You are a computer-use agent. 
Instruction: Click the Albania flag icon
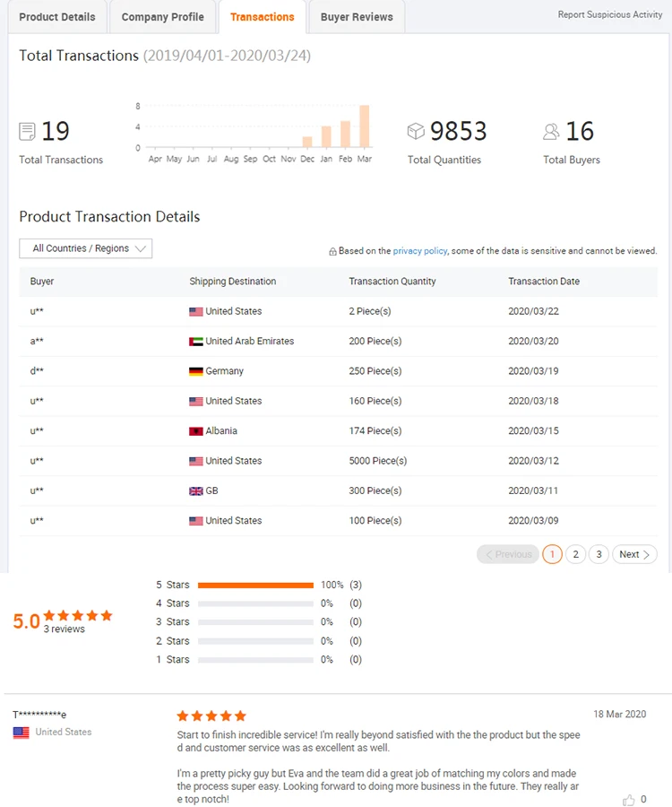(x=196, y=431)
